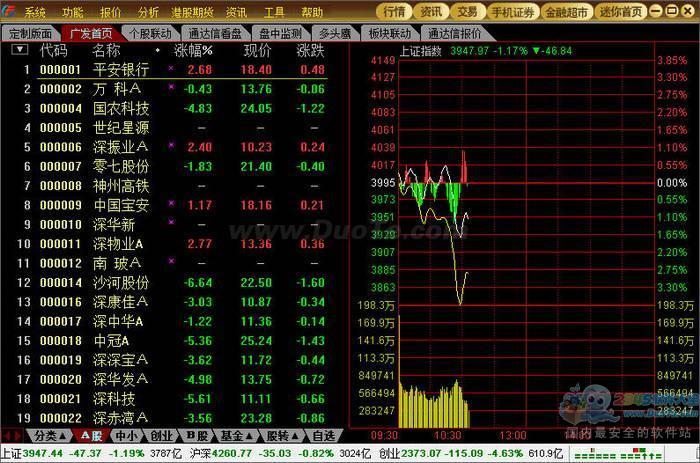Maximize the window
Screen dimensions: 700x463
click(x=671, y=11)
